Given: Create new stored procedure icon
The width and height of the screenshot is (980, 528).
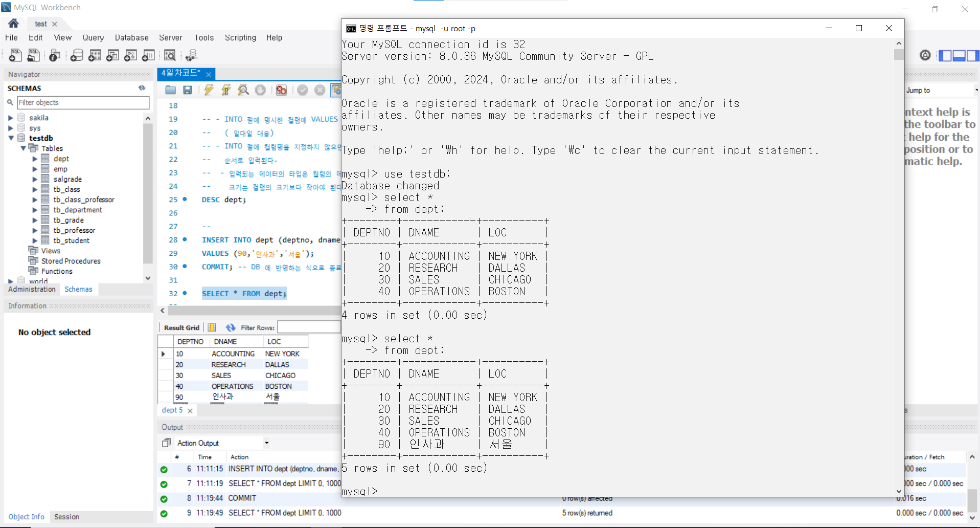Looking at the screenshot, I should (130, 55).
